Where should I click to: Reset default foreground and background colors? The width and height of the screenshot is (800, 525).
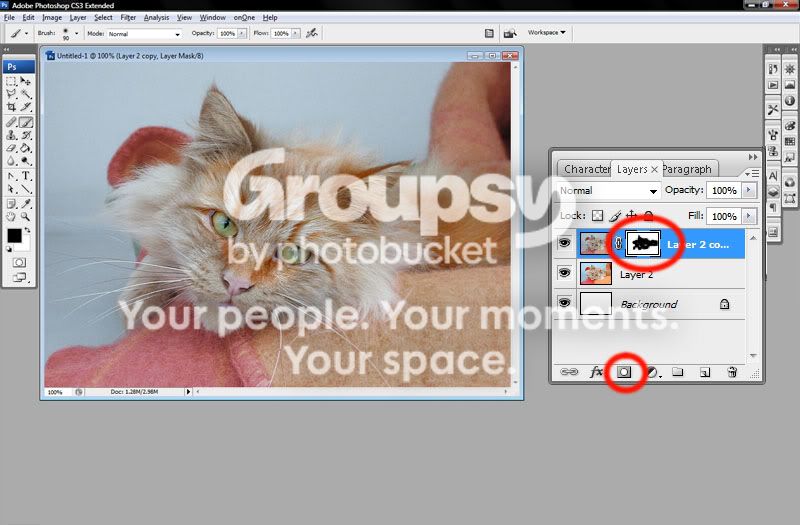(9, 249)
